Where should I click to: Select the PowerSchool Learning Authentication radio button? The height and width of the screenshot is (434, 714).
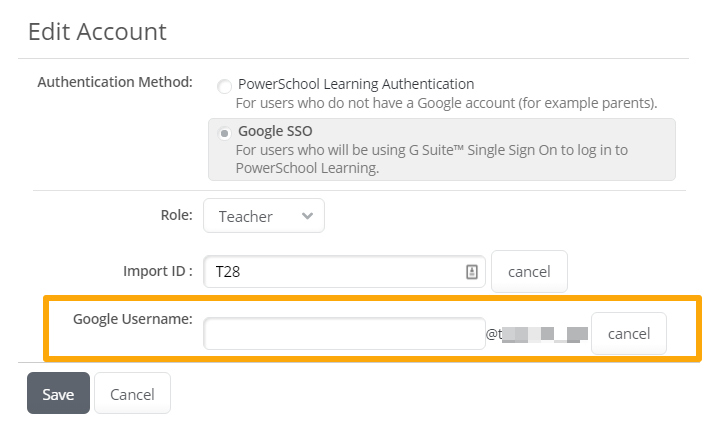tap(224, 86)
